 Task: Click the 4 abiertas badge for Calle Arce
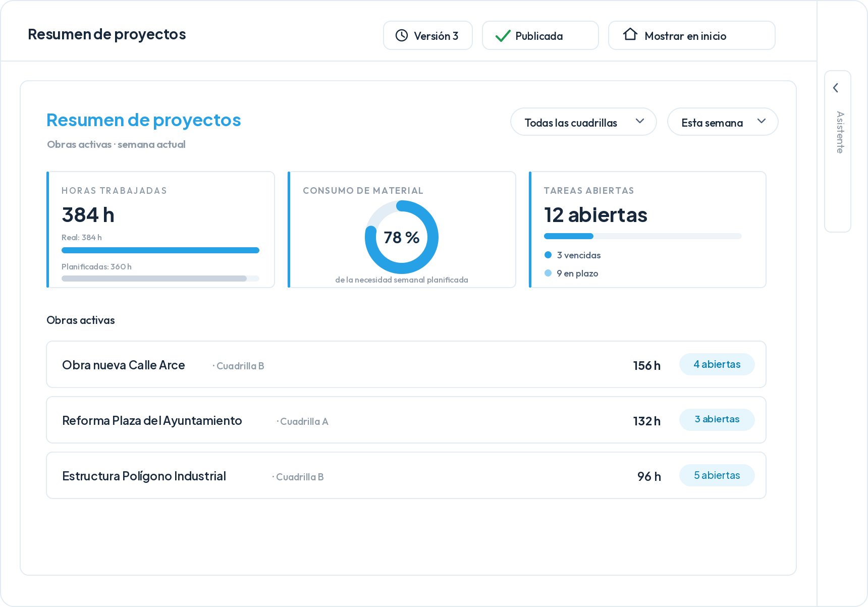pos(717,364)
